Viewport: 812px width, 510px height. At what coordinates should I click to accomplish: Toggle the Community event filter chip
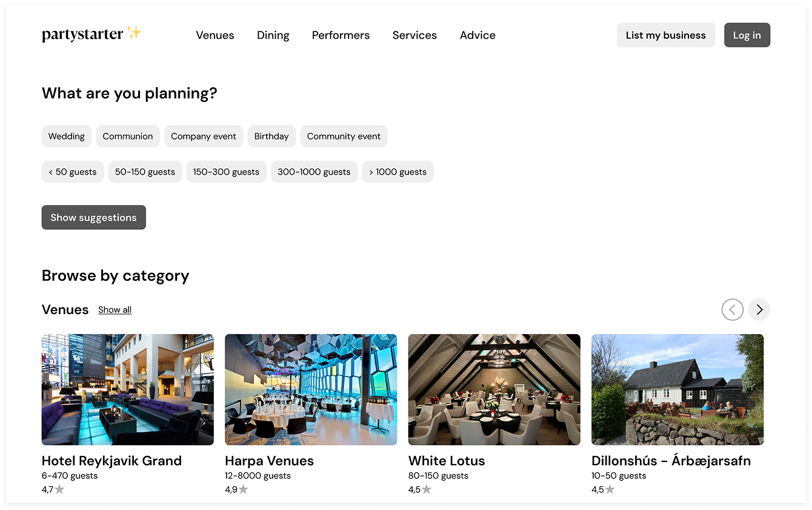click(x=344, y=136)
